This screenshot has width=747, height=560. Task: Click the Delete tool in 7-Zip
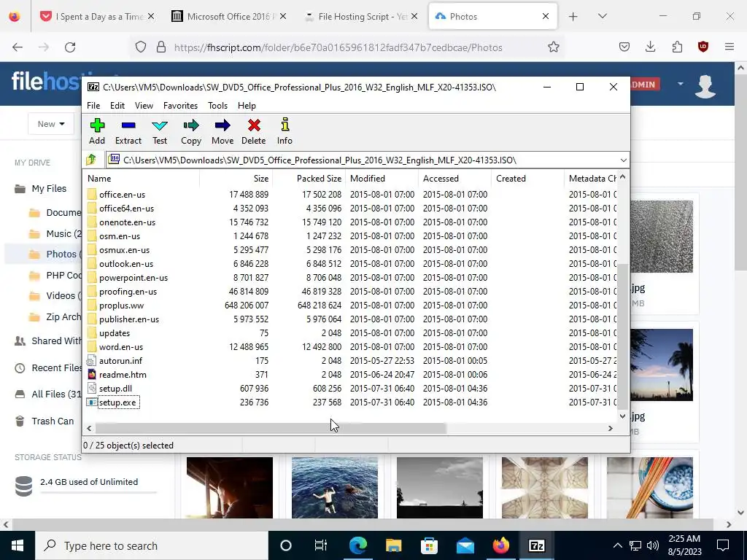click(x=253, y=131)
